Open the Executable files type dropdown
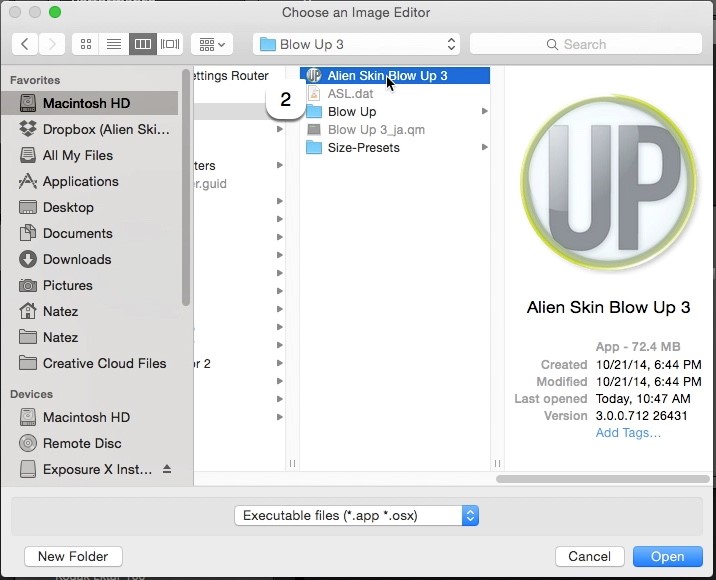Image resolution: width=716 pixels, height=580 pixels. click(x=356, y=516)
